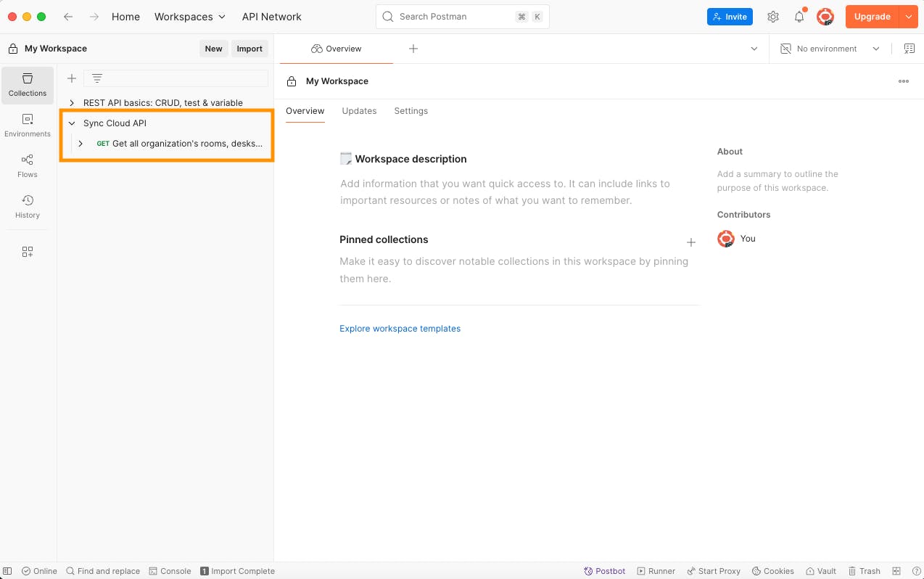
Task: Click the Import button
Action: pos(249,49)
